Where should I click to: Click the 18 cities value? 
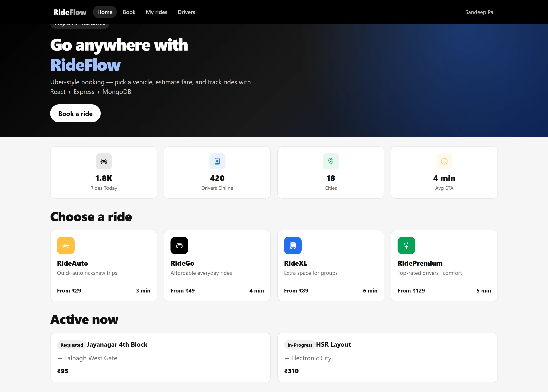(331, 178)
